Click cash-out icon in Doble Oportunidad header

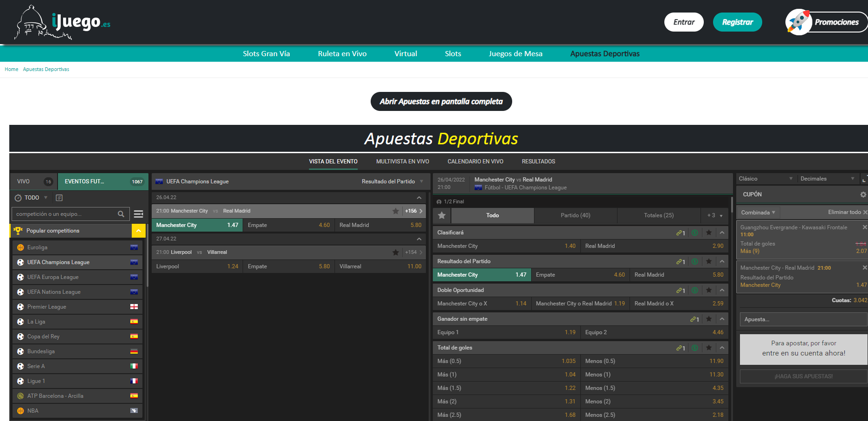pos(695,290)
